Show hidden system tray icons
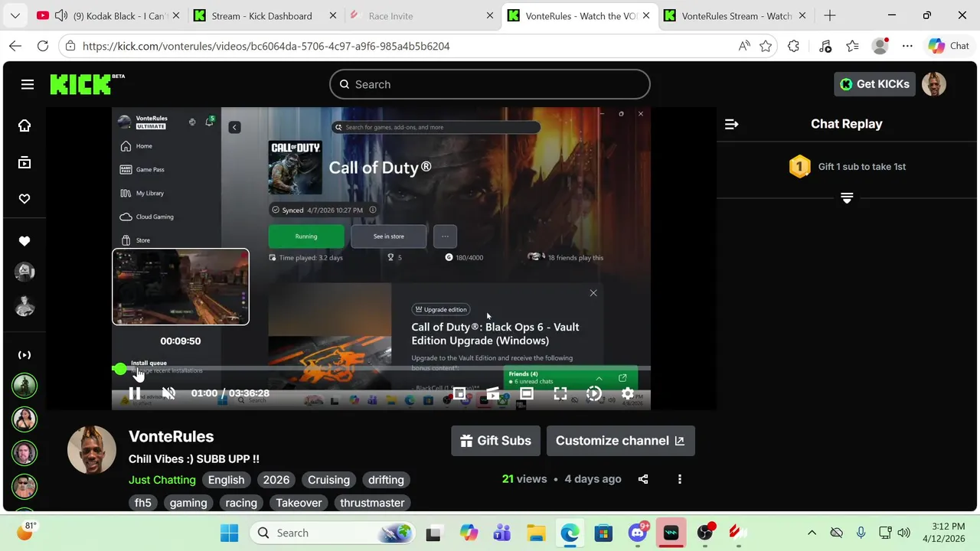 click(812, 533)
